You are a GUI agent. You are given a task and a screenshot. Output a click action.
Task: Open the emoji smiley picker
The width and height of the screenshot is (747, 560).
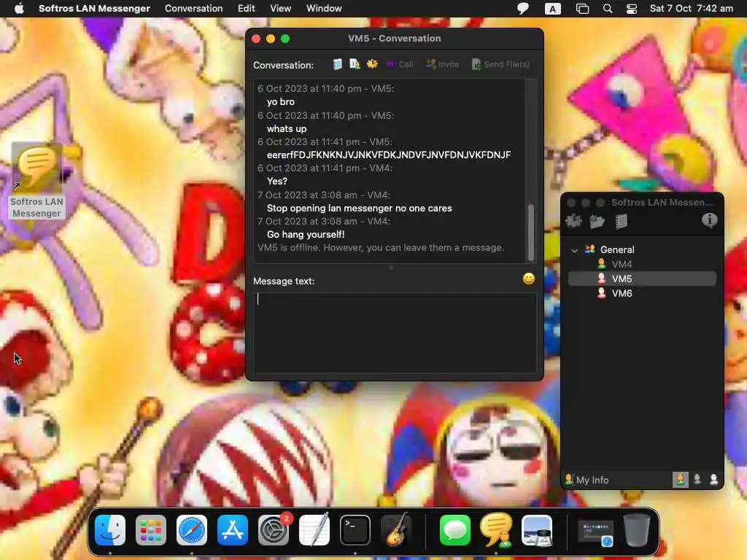point(528,279)
